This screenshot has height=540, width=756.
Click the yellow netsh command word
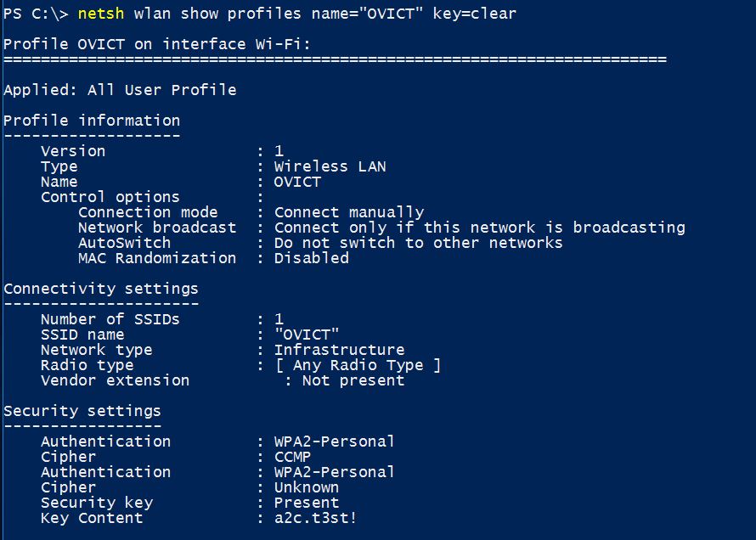[101, 13]
